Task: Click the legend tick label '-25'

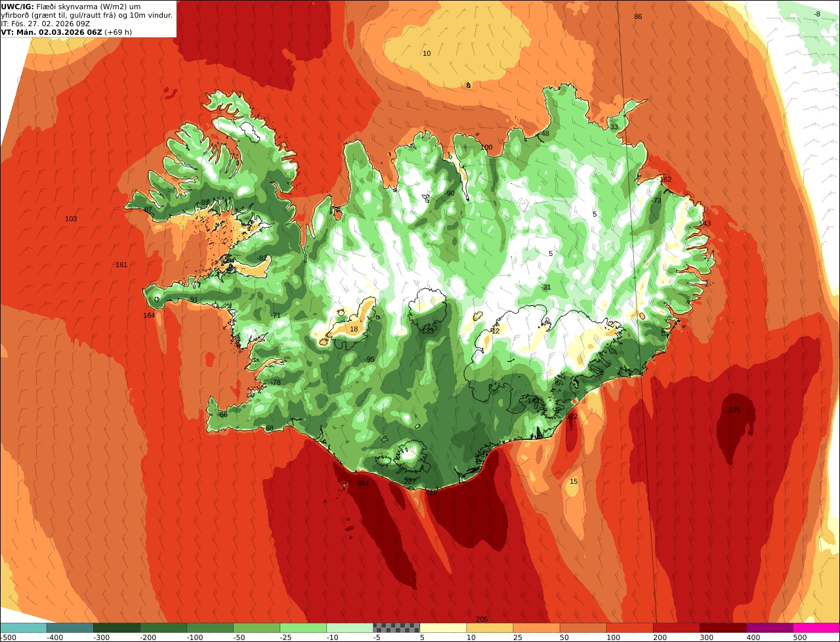Action: pyautogui.click(x=286, y=637)
